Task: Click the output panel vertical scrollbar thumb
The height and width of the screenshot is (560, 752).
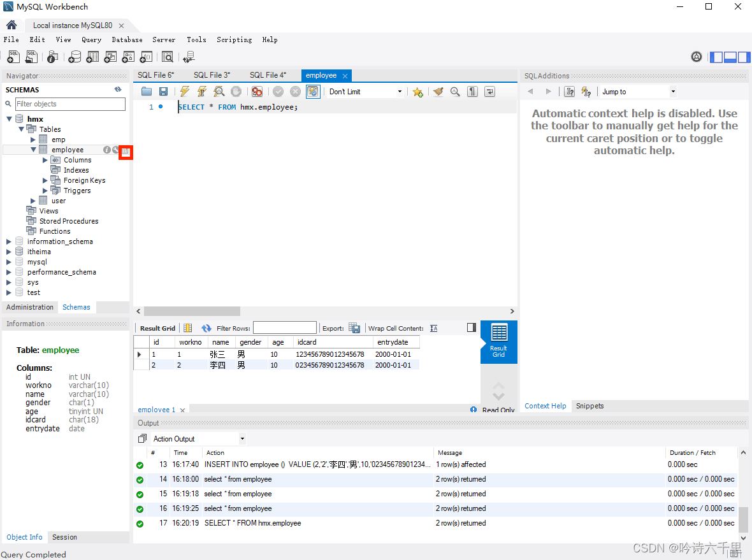Action: coord(743,520)
